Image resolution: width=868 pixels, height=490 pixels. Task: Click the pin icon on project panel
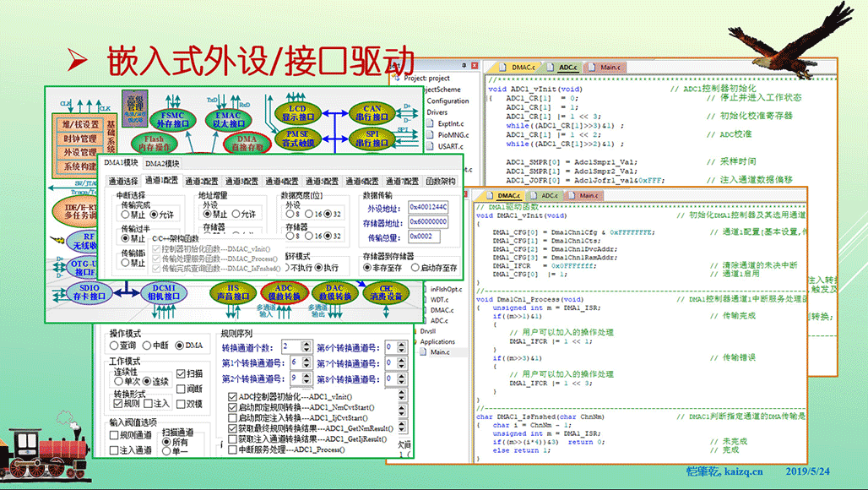464,65
